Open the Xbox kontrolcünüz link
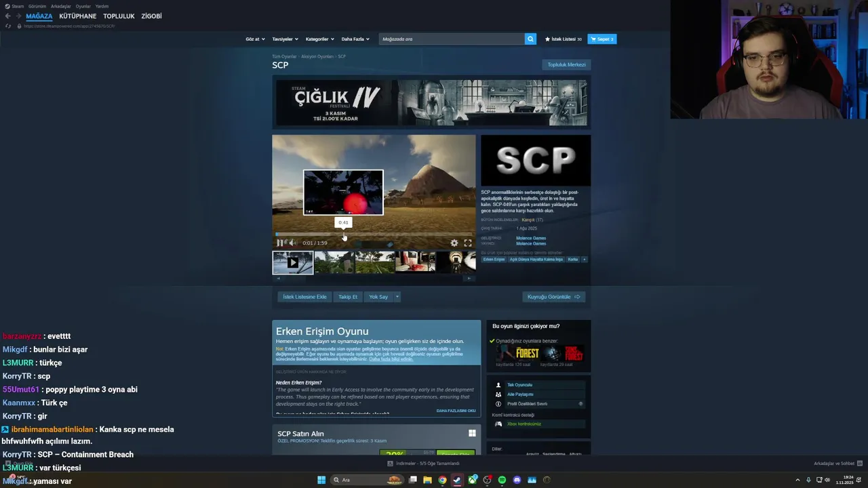Screen dimensions: 868x488 click(x=524, y=424)
